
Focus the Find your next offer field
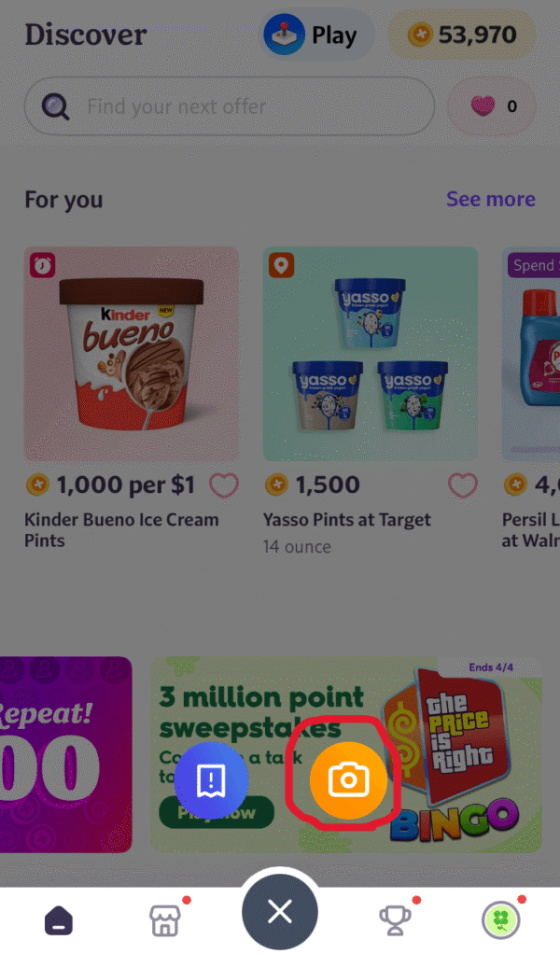(230, 106)
